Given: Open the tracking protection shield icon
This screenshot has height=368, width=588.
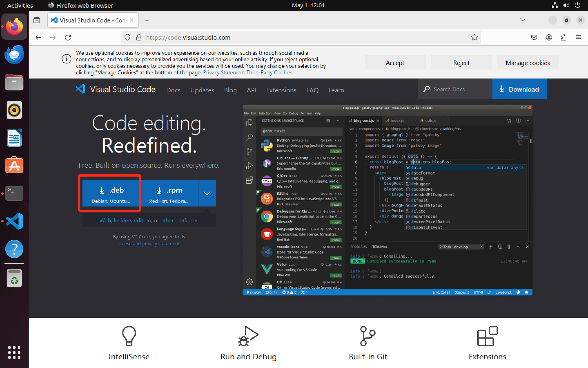Looking at the screenshot, I should point(127,37).
